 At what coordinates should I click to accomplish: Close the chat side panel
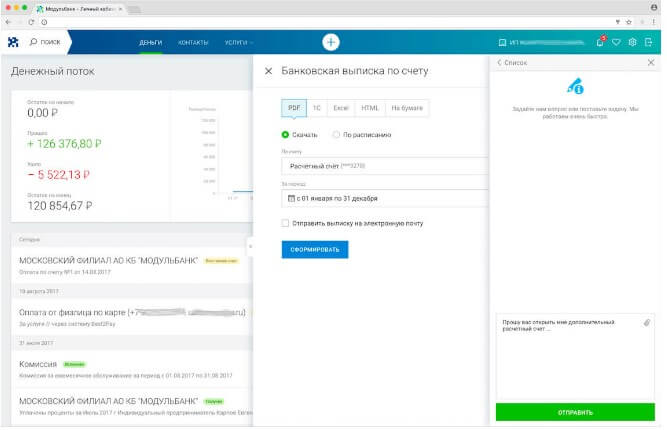point(651,63)
